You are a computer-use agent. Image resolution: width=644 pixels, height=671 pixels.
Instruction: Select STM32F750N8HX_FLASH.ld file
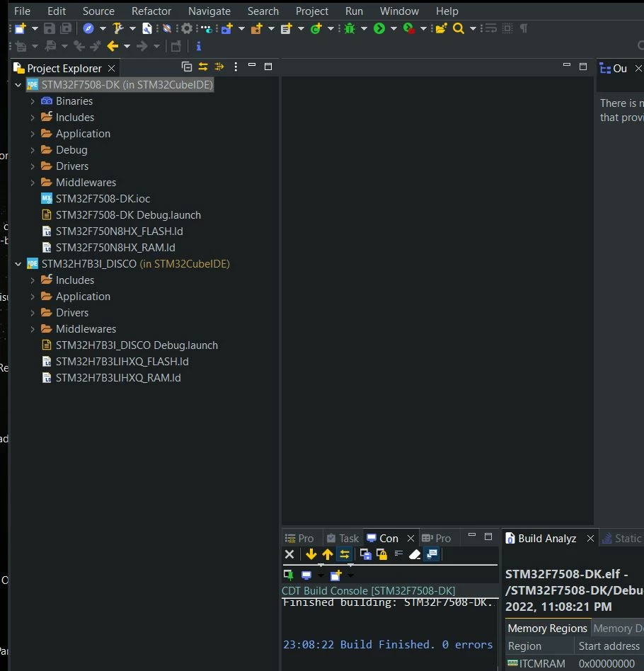[x=112, y=231]
